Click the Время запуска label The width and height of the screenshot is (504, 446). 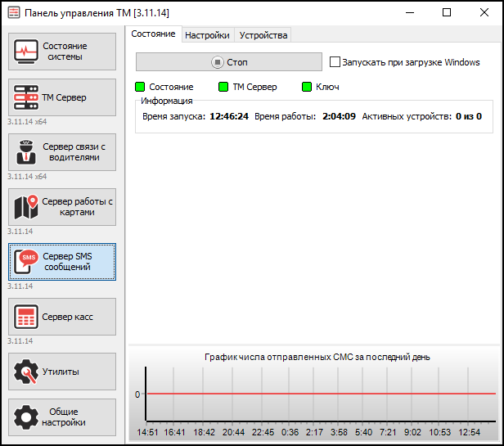tap(174, 116)
